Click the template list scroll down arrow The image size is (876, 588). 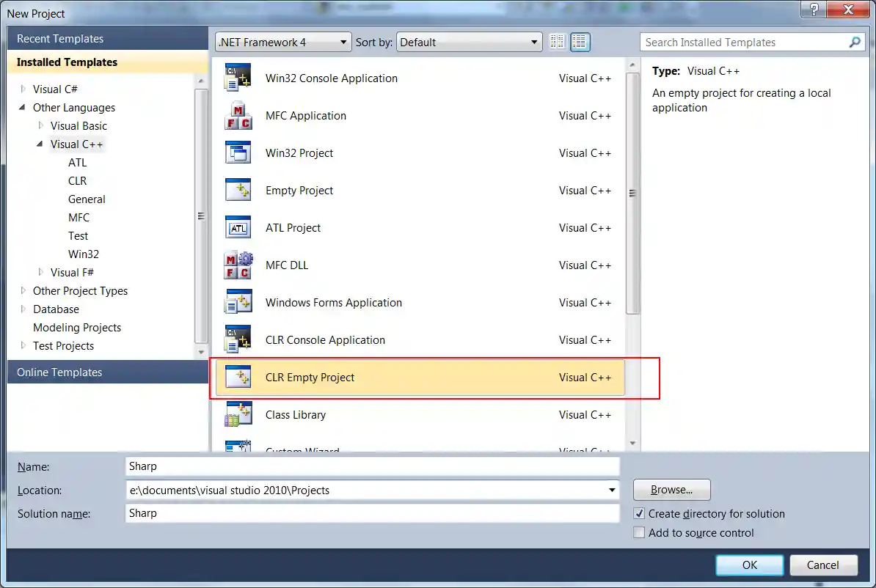[x=632, y=444]
